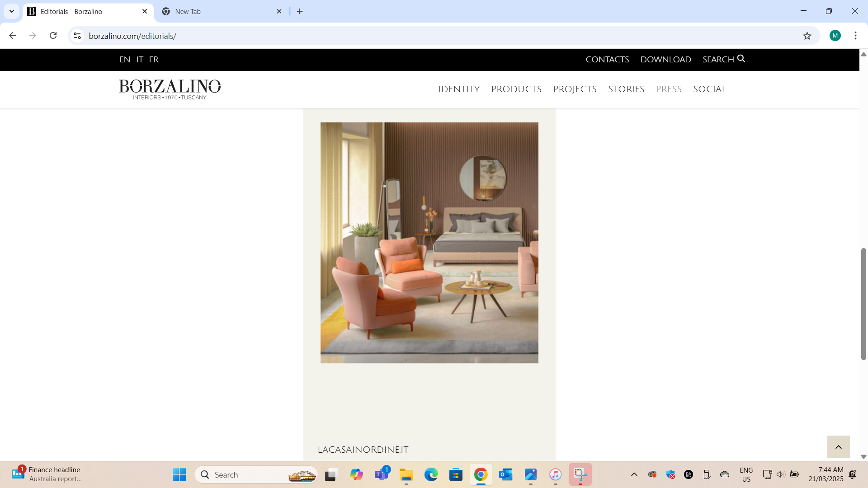
Task: Open File Explorer from the taskbar
Action: tap(406, 474)
